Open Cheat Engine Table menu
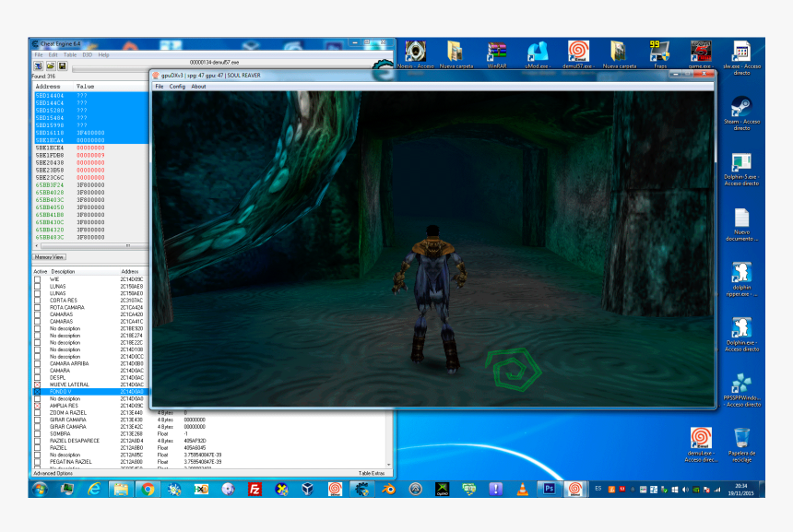Screen dimensions: 793x532 pyautogui.click(x=70, y=54)
